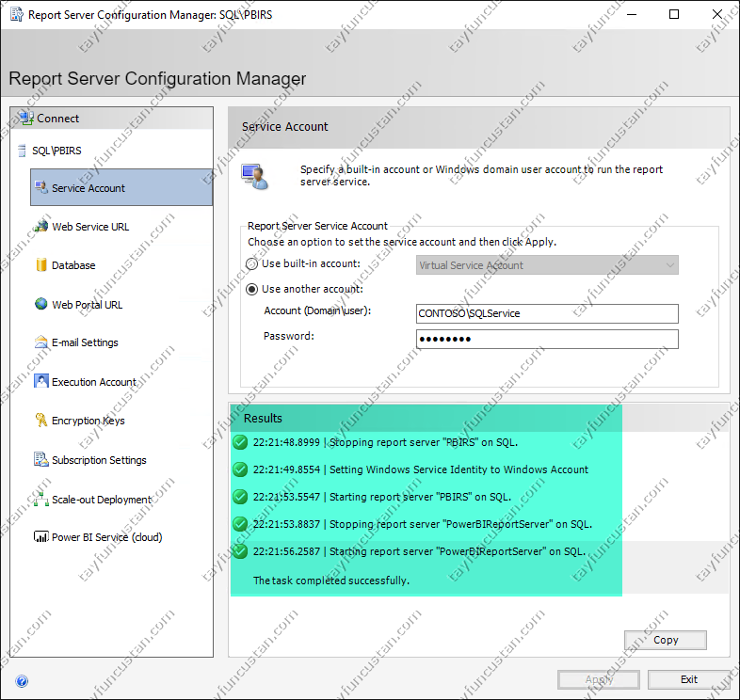
Task: Click the E-mail Settings envelope icon
Action: [41, 342]
